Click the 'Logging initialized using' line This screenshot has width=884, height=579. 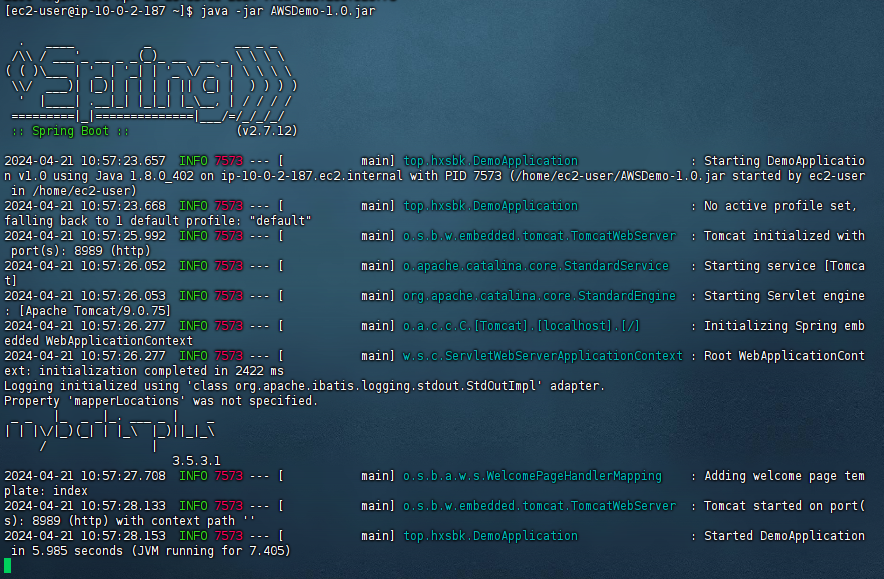pyautogui.click(x=304, y=386)
